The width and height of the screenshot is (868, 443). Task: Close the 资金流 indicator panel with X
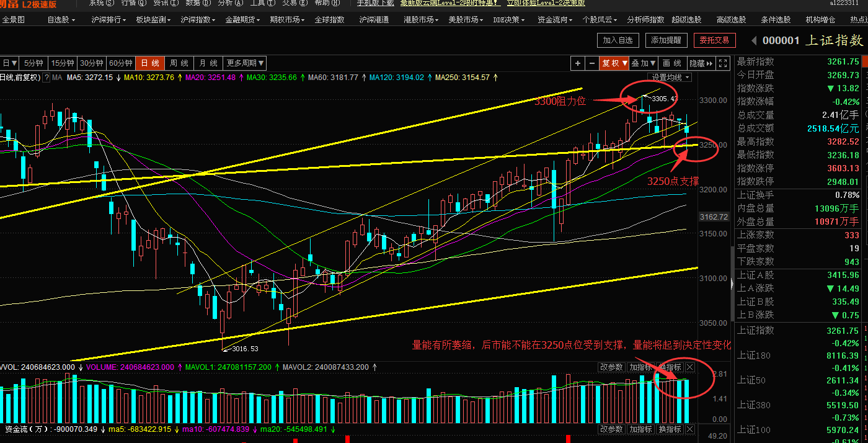tap(690, 429)
